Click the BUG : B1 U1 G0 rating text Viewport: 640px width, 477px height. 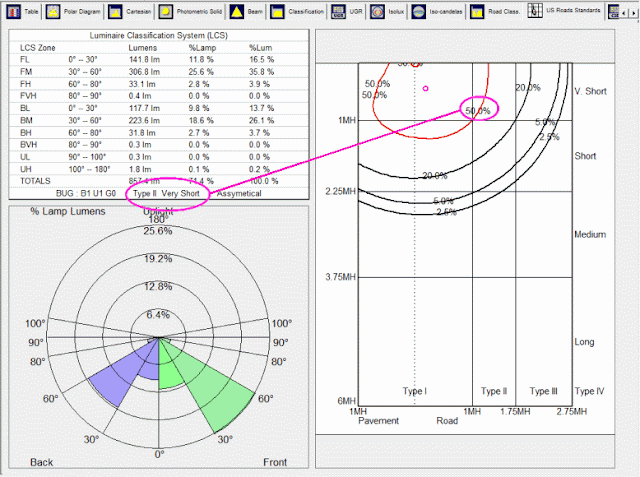pos(86,193)
